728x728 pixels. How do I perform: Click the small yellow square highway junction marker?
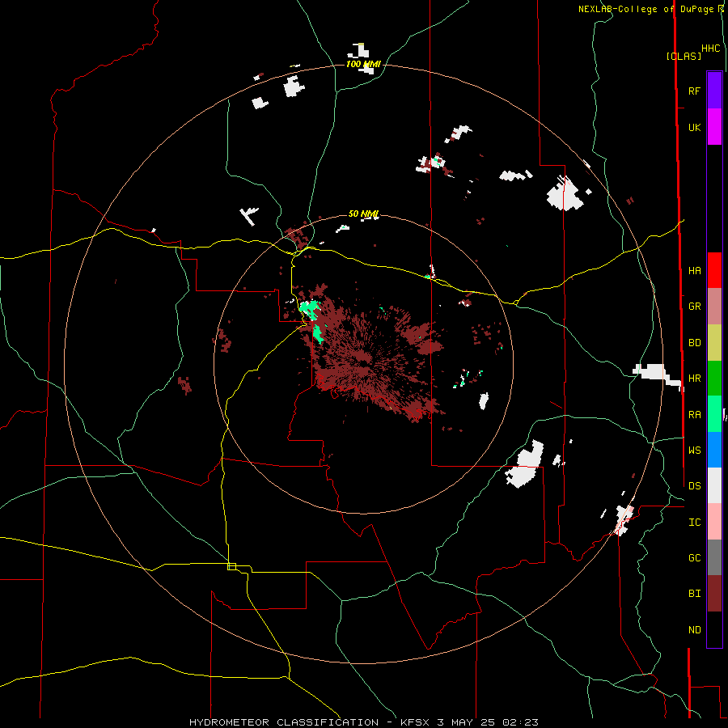point(231,566)
